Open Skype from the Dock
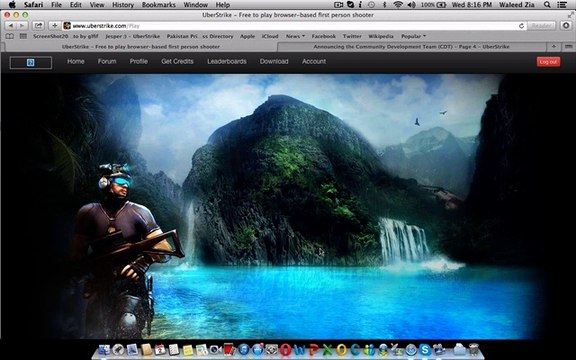This screenshot has height=360, width=576. [x=425, y=349]
